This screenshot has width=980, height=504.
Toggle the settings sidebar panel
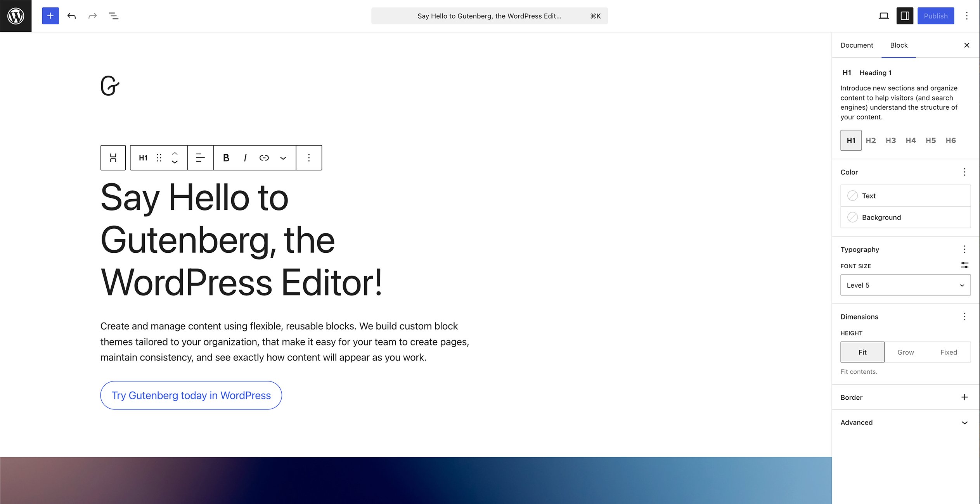[x=905, y=16]
